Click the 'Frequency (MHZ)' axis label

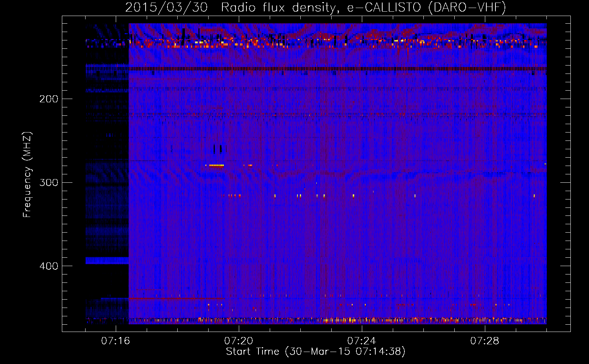click(27, 175)
